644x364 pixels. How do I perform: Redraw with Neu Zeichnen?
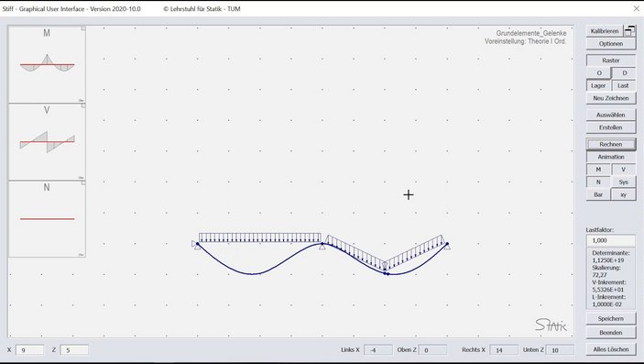click(x=611, y=98)
